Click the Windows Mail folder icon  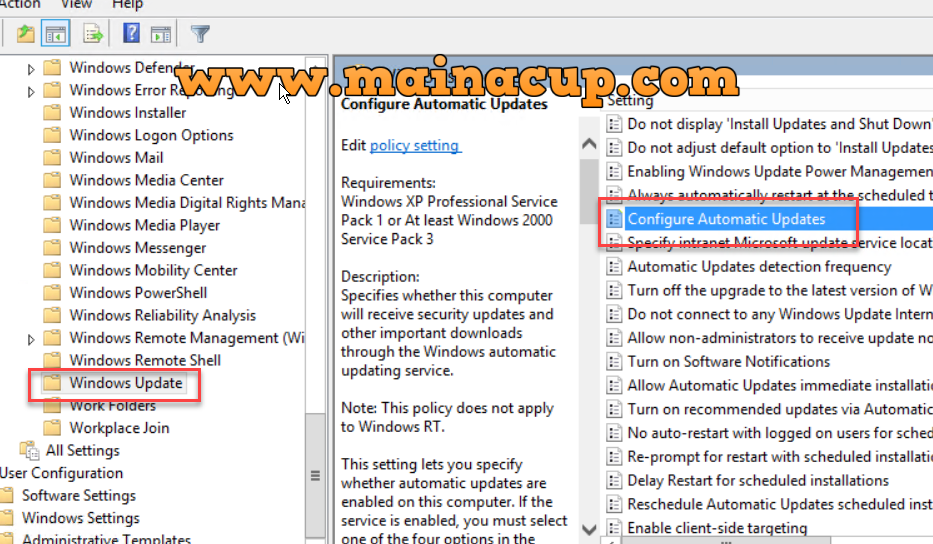tap(52, 157)
